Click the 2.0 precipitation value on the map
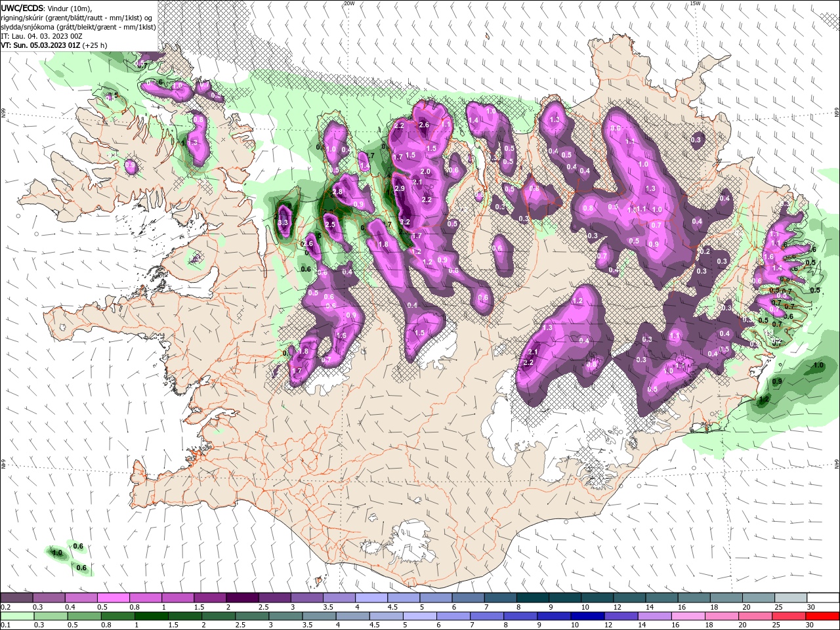This screenshot has height=630, width=840. [x=425, y=172]
